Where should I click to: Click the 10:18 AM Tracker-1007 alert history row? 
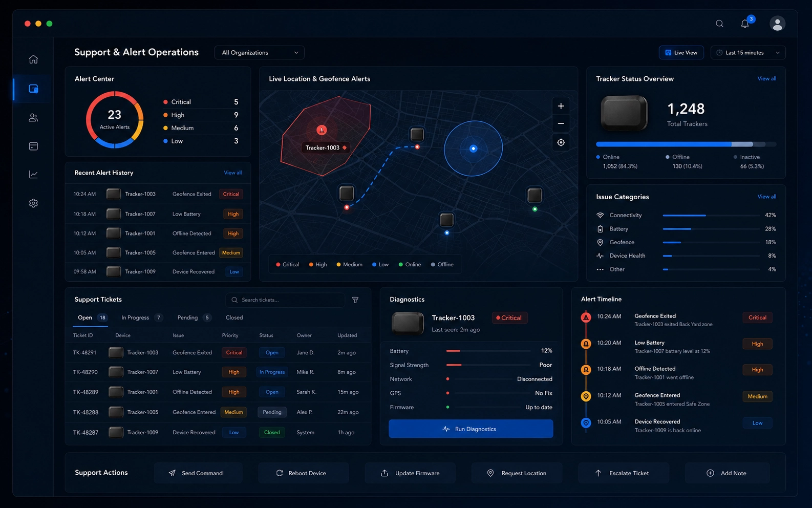(x=158, y=214)
